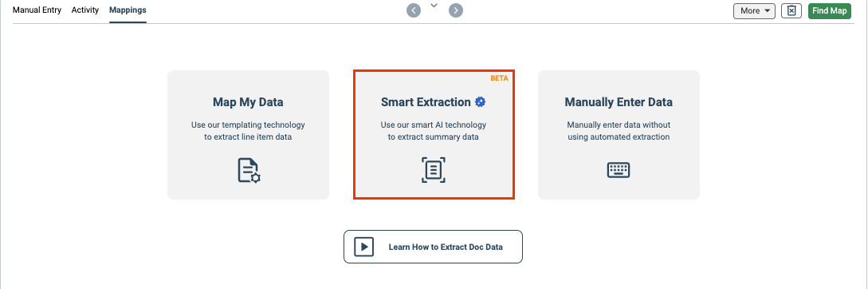868x289 pixels.
Task: Click the Smart Extraction scan document icon
Action: 434,170
